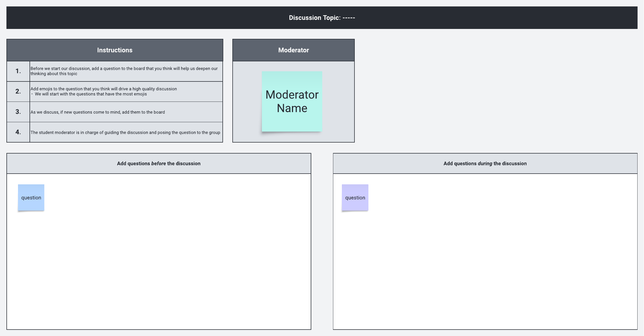Image resolution: width=644 pixels, height=336 pixels.
Task: Click the instruction number 1 cell
Action: click(18, 71)
